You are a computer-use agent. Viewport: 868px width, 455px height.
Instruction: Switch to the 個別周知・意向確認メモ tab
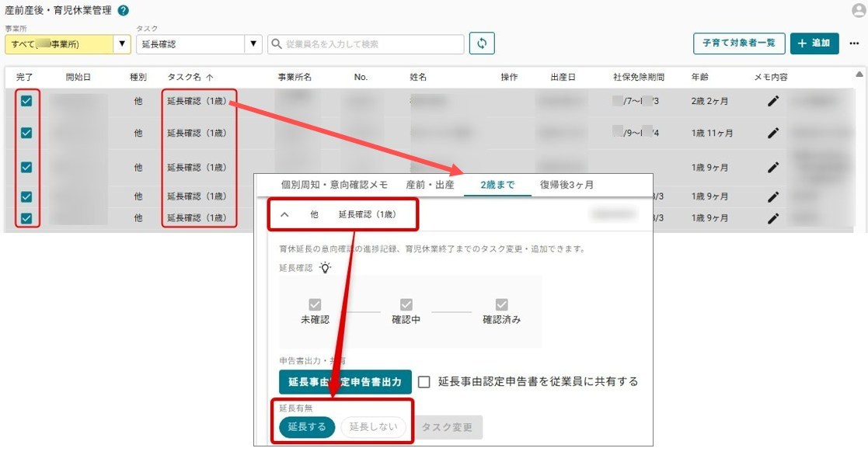(x=334, y=185)
